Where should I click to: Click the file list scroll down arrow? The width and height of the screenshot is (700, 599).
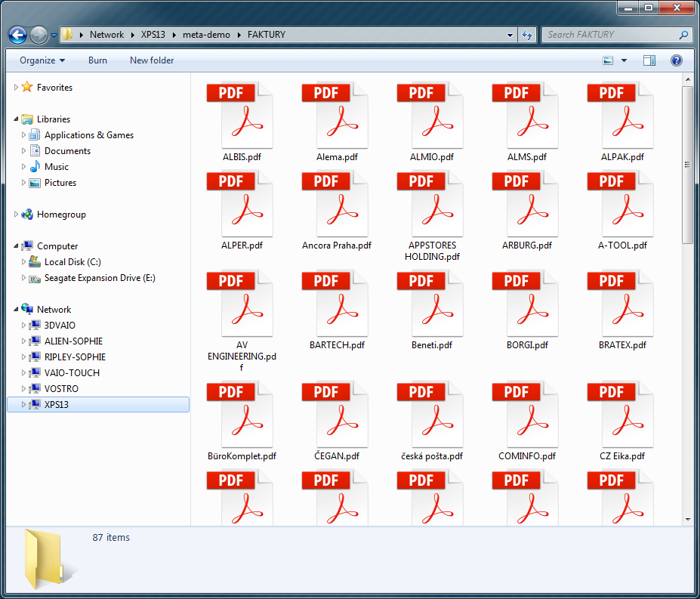tap(687, 520)
